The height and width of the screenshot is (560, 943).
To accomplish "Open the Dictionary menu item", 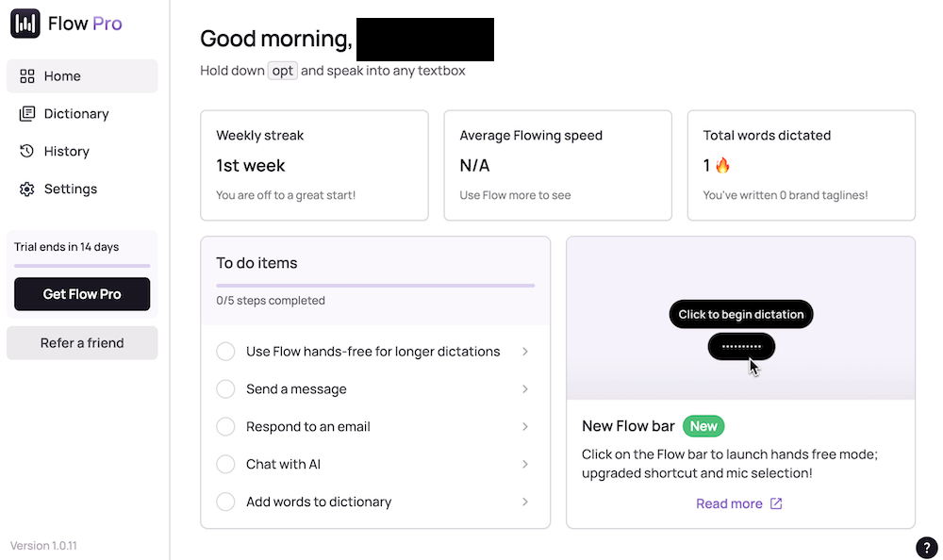I will tap(76, 114).
